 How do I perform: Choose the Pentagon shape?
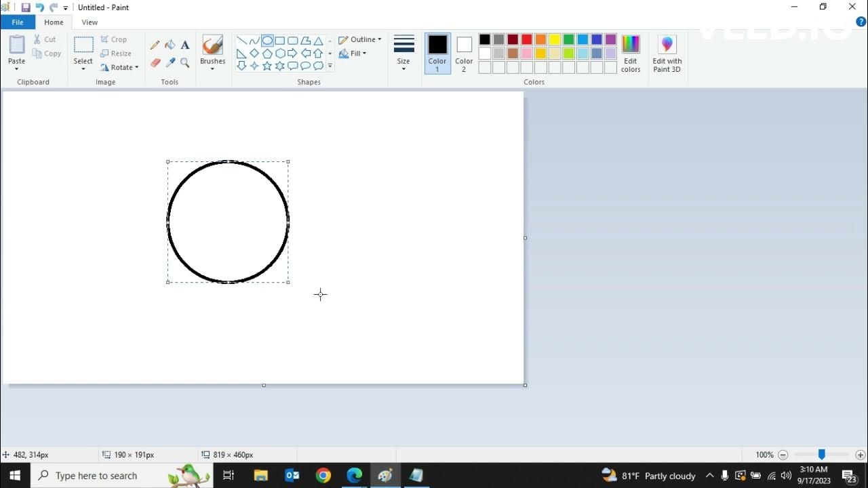267,54
